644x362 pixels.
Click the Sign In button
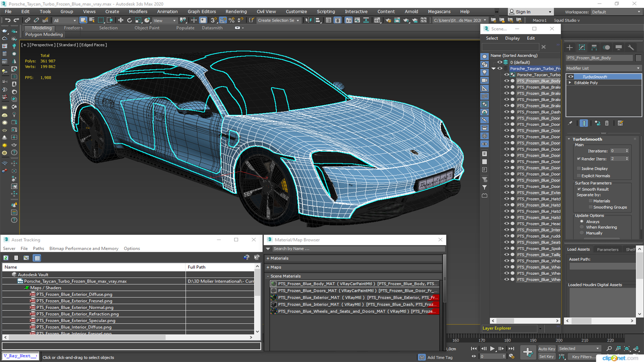pyautogui.click(x=531, y=12)
